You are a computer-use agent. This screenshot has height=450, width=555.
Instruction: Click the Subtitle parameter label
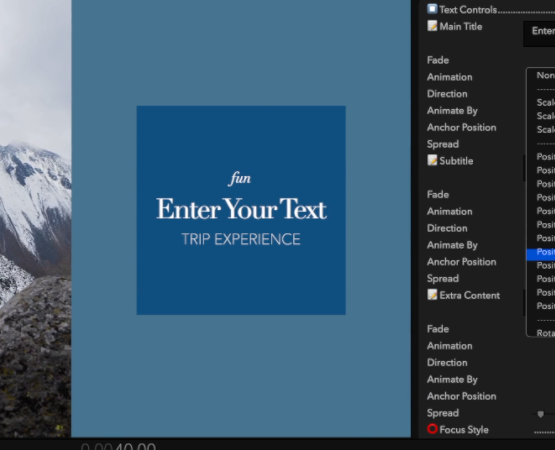pos(456,161)
